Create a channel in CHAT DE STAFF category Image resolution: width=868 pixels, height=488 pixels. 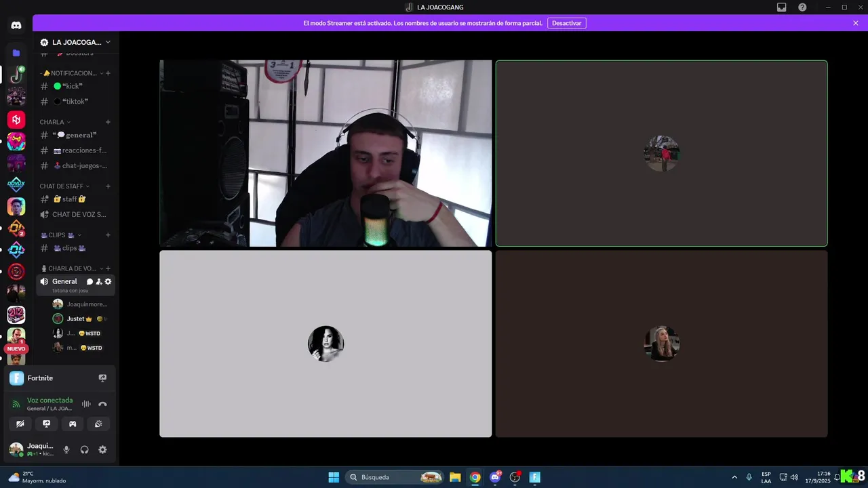coord(108,186)
